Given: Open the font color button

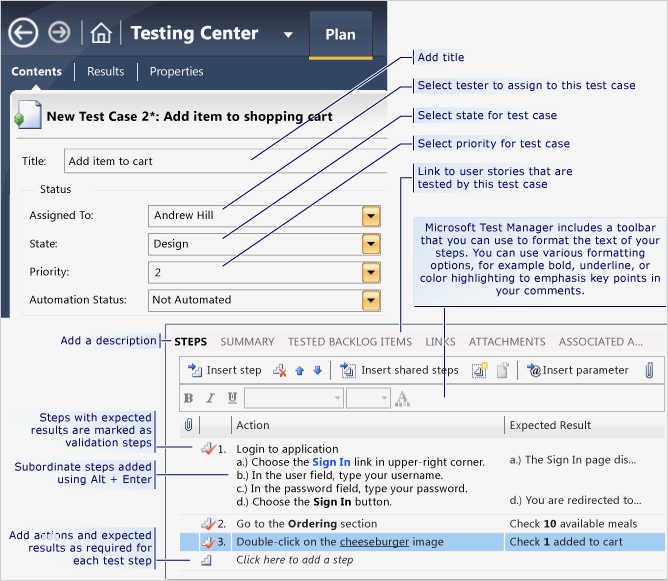Looking at the screenshot, I should click(402, 399).
